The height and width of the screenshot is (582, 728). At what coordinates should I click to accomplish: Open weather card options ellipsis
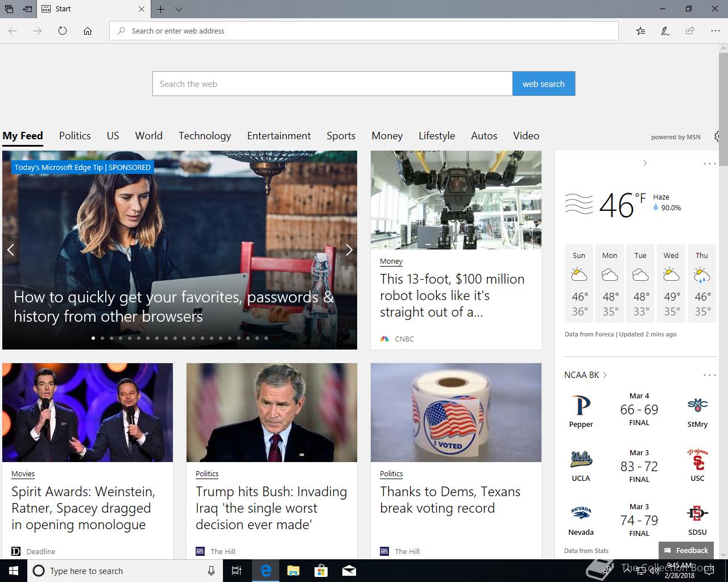[x=710, y=164]
